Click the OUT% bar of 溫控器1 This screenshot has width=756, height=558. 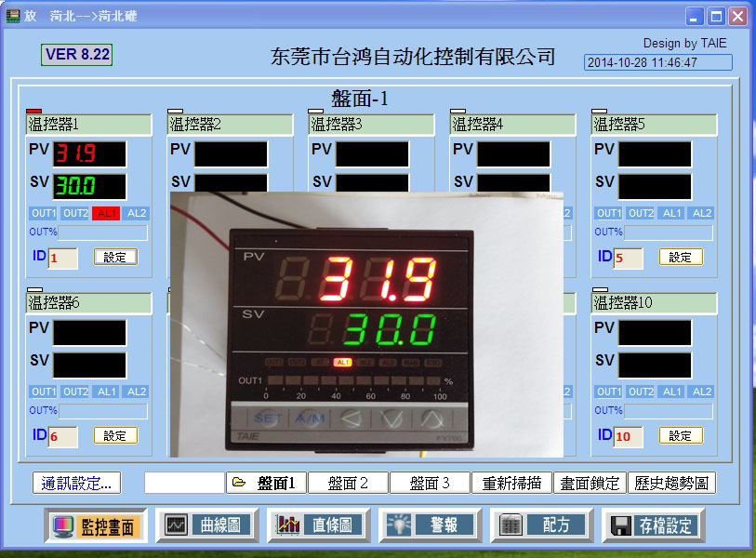click(102, 232)
